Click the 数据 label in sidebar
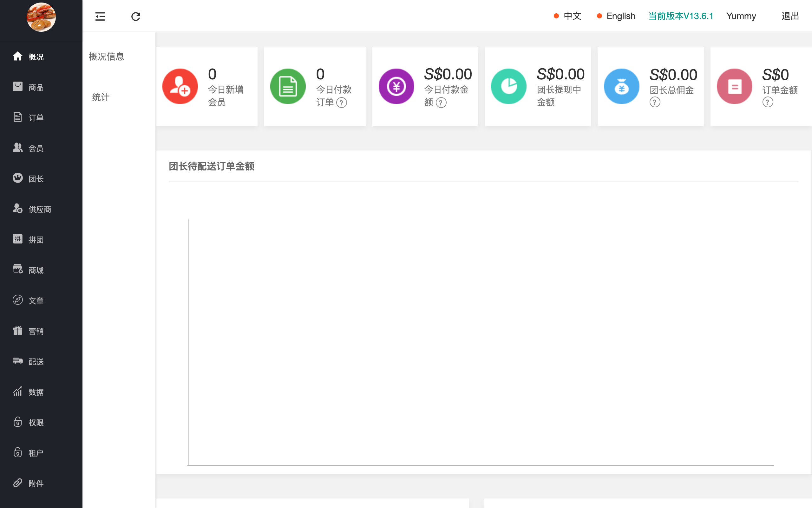Image resolution: width=812 pixels, height=508 pixels. tap(36, 392)
